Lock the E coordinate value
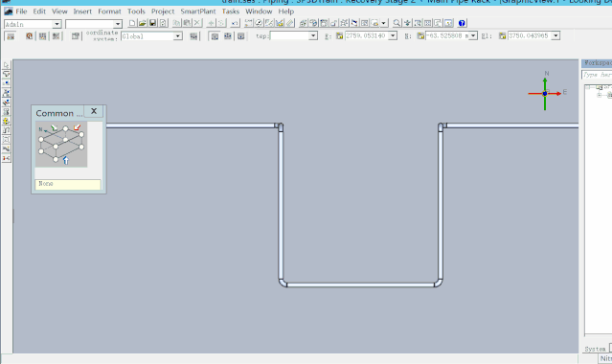This screenshot has height=364, width=612. [339, 36]
